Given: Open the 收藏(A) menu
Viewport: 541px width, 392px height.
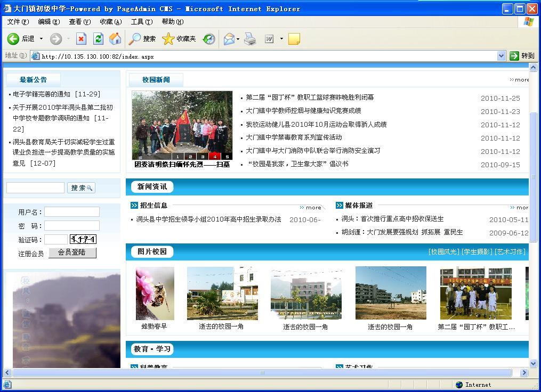Looking at the screenshot, I should [x=110, y=22].
